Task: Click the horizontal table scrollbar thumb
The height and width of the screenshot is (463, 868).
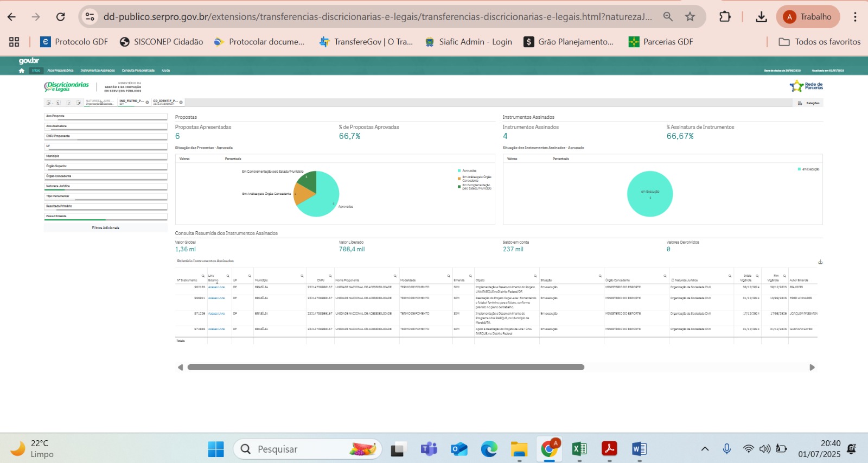Action: (x=386, y=367)
